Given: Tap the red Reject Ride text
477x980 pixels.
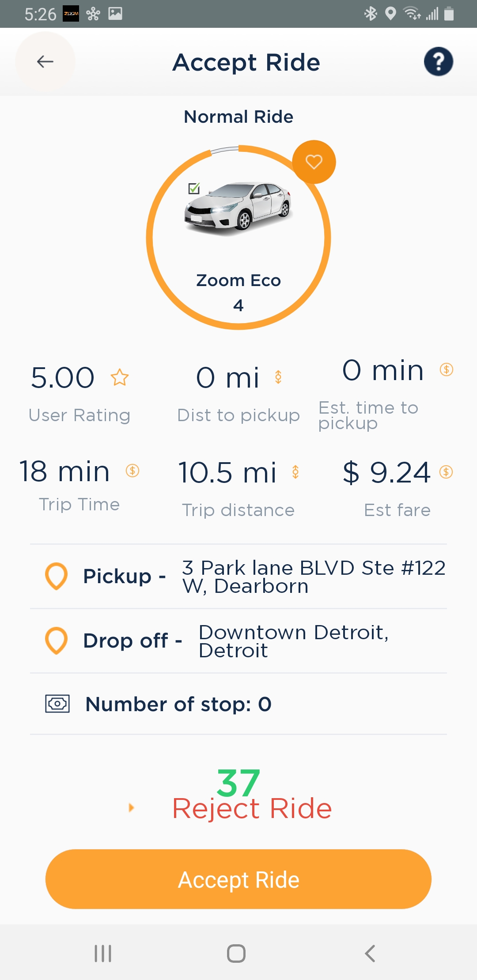Looking at the screenshot, I should click(252, 809).
